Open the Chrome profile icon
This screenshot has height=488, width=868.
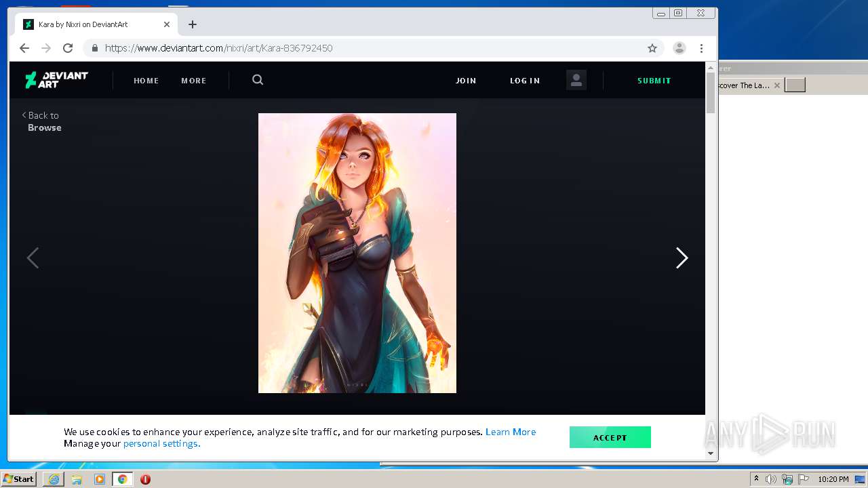click(x=679, y=48)
